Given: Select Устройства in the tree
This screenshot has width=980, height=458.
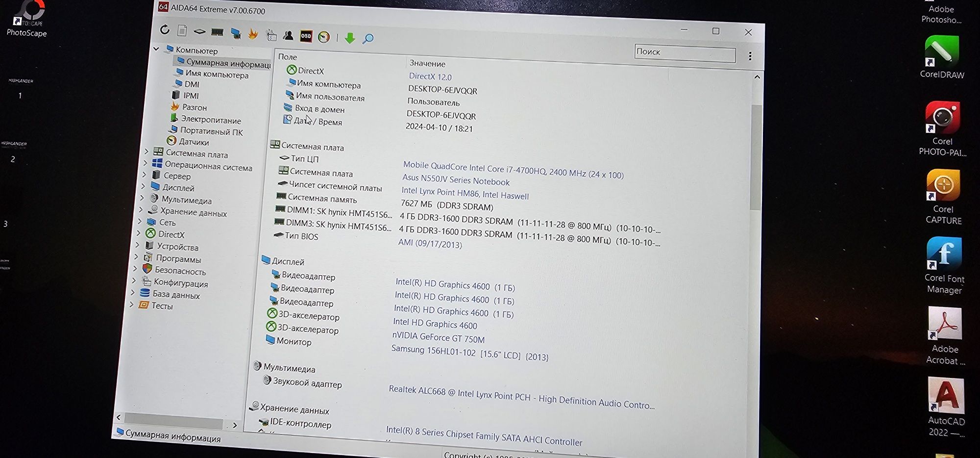Looking at the screenshot, I should 171,246.
